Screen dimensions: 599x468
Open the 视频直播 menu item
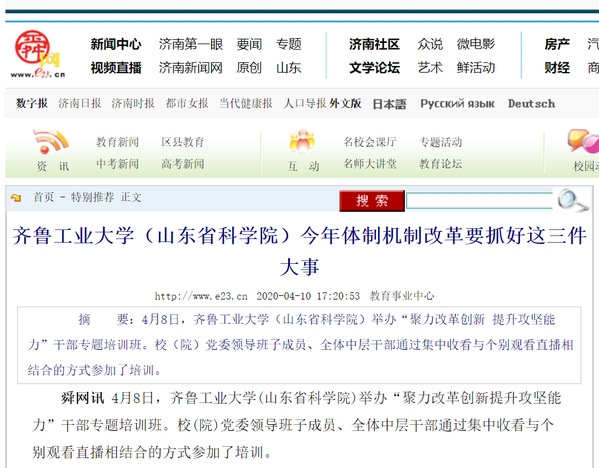pyautogui.click(x=116, y=68)
